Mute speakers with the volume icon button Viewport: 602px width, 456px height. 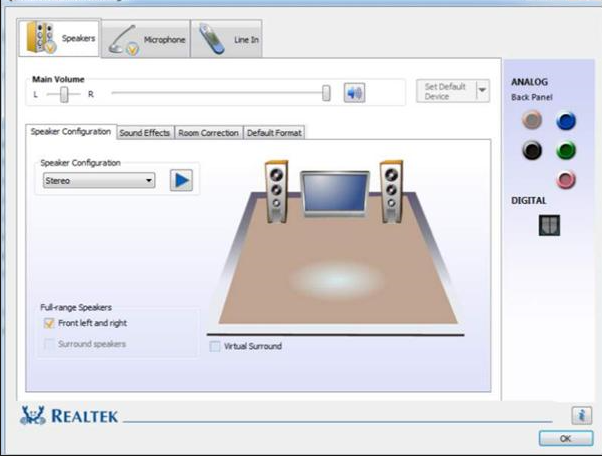coord(354,93)
